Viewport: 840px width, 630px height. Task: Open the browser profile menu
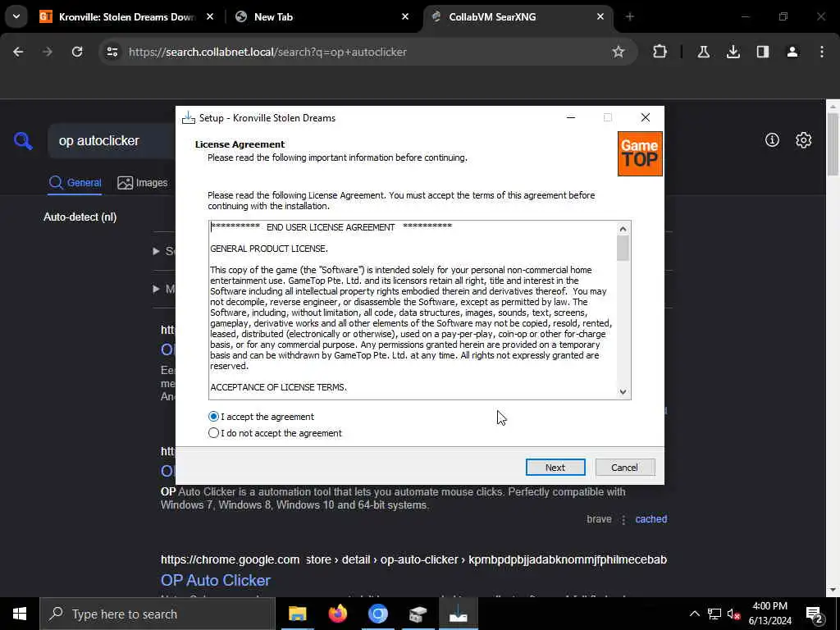pyautogui.click(x=792, y=52)
